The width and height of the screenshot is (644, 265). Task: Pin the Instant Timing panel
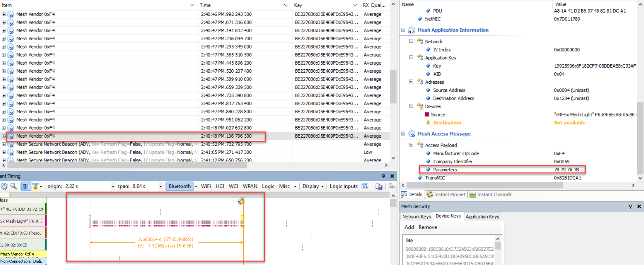click(x=383, y=176)
